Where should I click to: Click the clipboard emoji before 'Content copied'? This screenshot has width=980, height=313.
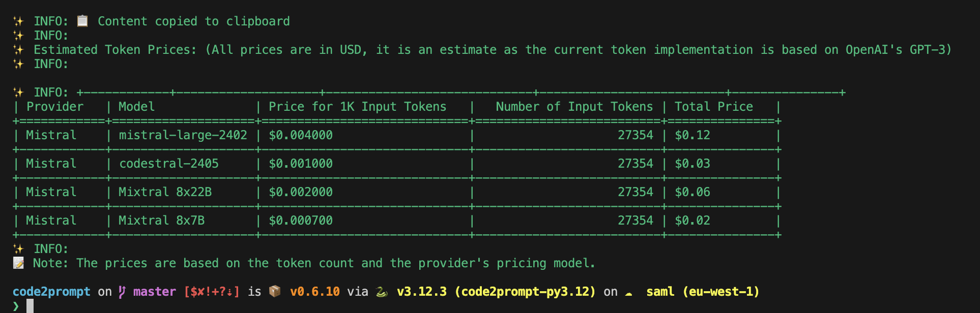tap(82, 21)
